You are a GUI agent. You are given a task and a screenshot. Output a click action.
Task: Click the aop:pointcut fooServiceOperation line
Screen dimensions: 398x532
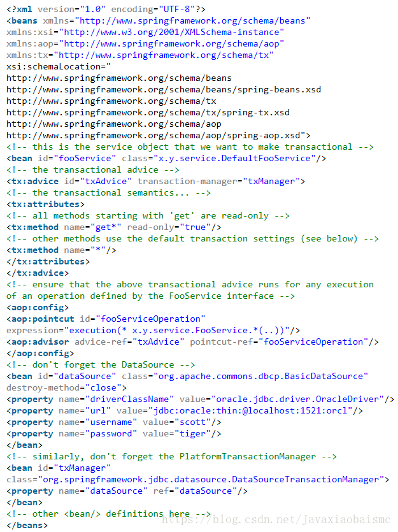pyautogui.click(x=106, y=319)
